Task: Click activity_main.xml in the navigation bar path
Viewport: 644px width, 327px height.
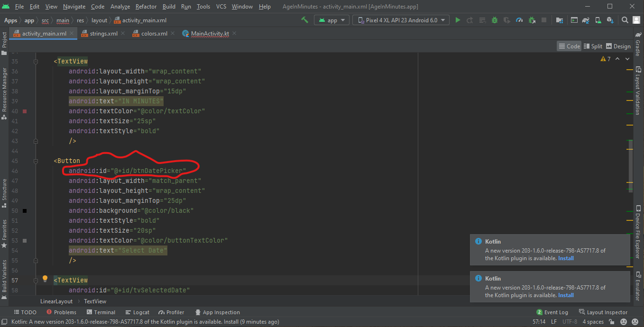Action: tap(140, 20)
